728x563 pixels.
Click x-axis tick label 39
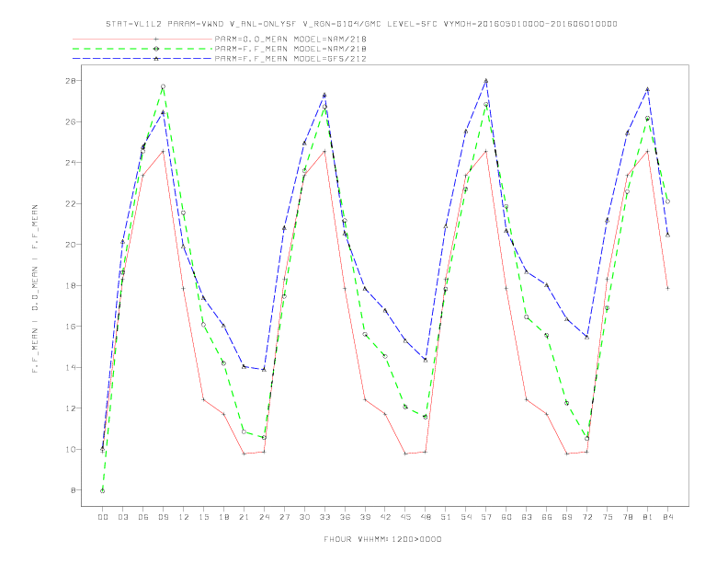[x=365, y=517]
